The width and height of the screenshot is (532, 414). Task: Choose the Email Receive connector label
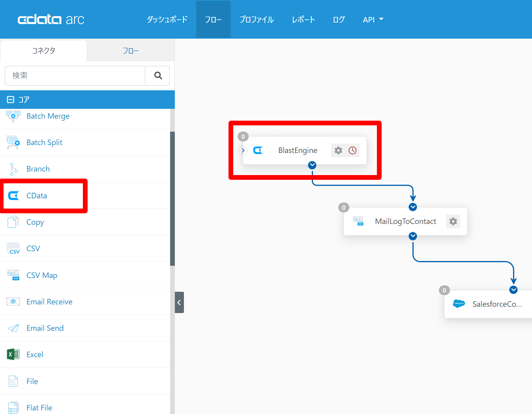(49, 302)
